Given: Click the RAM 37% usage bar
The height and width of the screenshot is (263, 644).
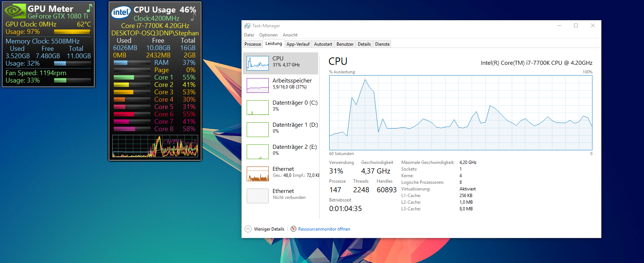Looking at the screenshot, I should tap(132, 63).
